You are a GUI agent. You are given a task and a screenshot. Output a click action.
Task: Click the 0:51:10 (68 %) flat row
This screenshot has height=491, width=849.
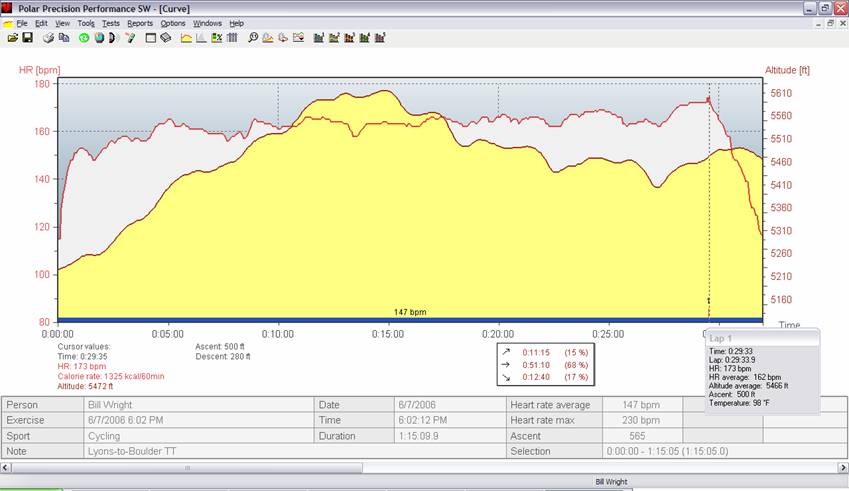coord(546,365)
